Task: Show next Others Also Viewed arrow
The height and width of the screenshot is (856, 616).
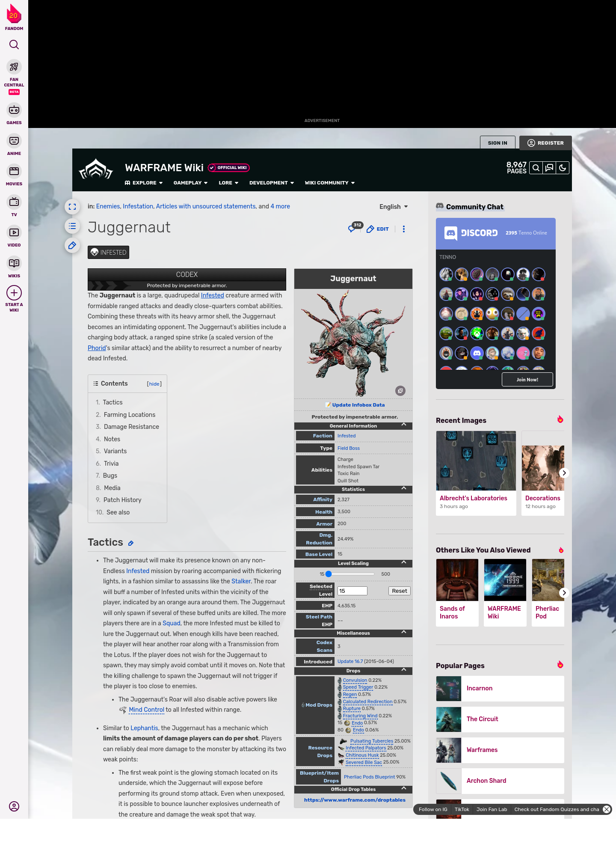Action: tap(564, 593)
